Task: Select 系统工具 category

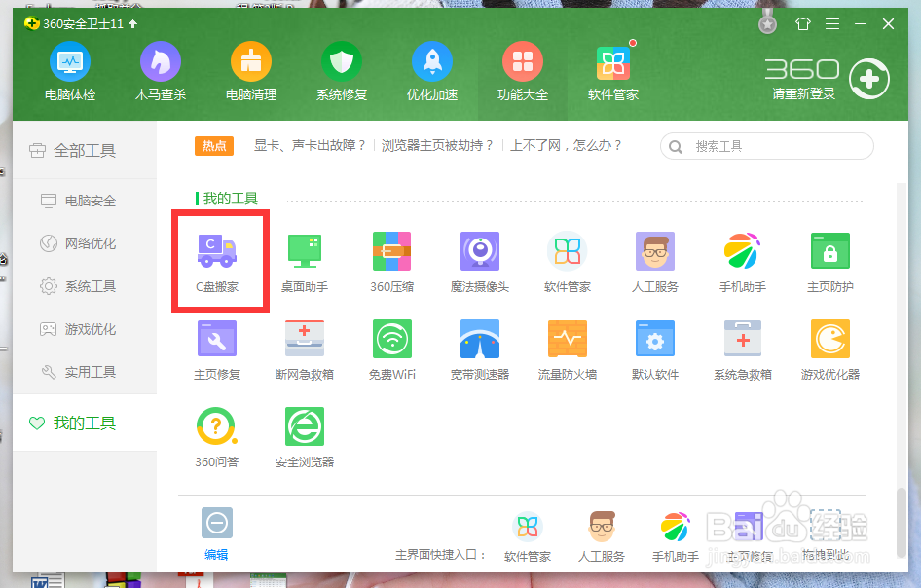Action: pos(85,286)
